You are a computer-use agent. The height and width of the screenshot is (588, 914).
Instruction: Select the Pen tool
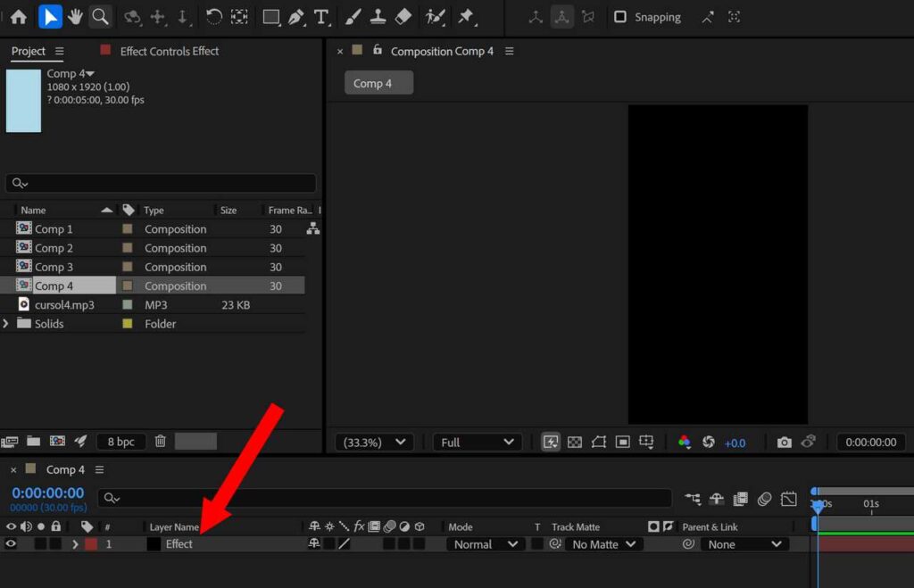pyautogui.click(x=296, y=17)
